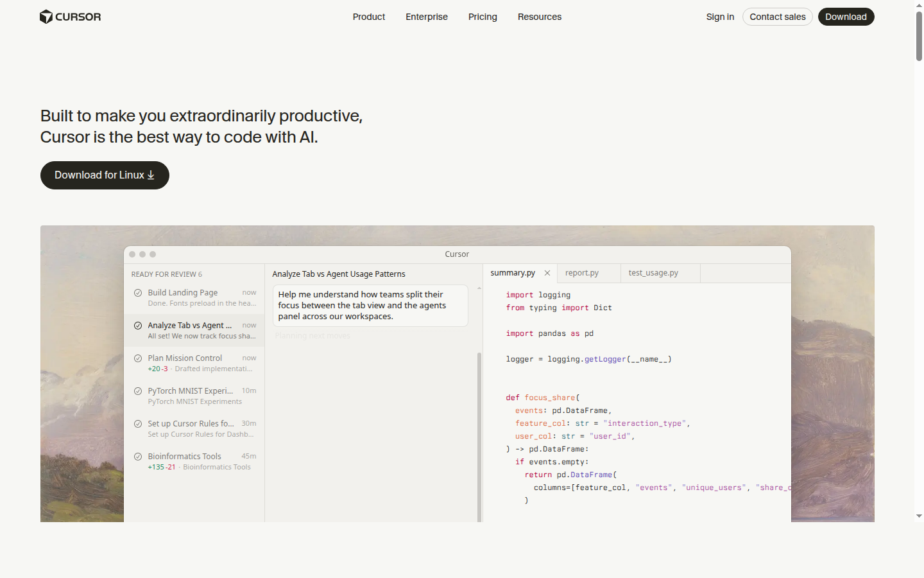Click the green traffic light dot on the Cursor window
924x578 pixels.
153,254
